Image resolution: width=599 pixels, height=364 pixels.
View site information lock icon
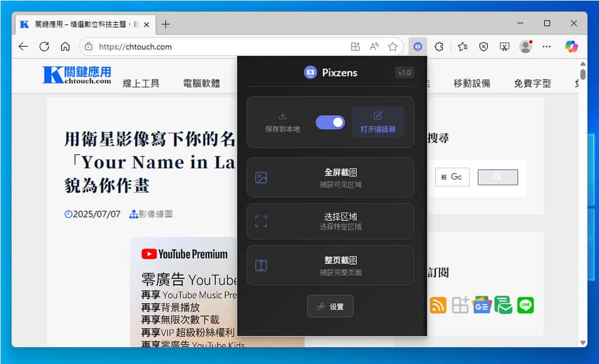point(89,47)
